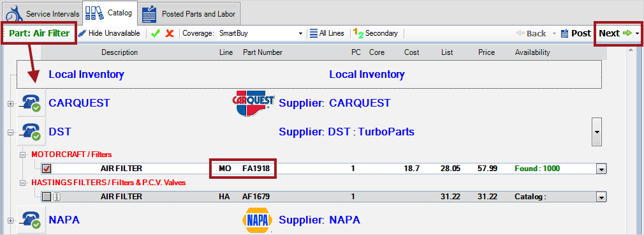This screenshot has width=644, height=235.
Task: Click the Part: Air Filter label
Action: click(x=39, y=33)
